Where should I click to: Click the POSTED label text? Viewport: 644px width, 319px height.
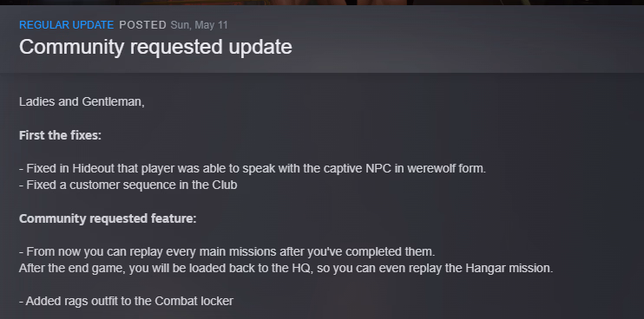[x=142, y=25]
